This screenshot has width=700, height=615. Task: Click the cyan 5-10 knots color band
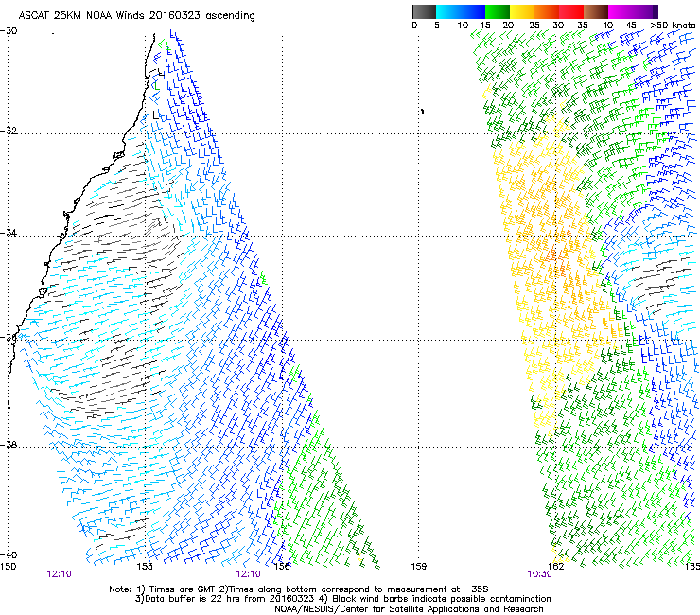click(x=448, y=11)
